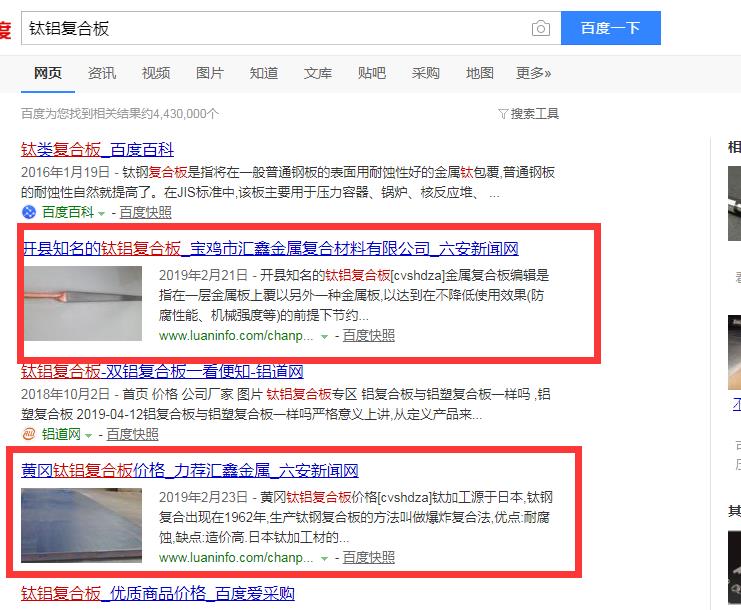The image size is (741, 610).
Task: Expand the dropdown arrow next to 百度百科
Action: tap(101, 214)
